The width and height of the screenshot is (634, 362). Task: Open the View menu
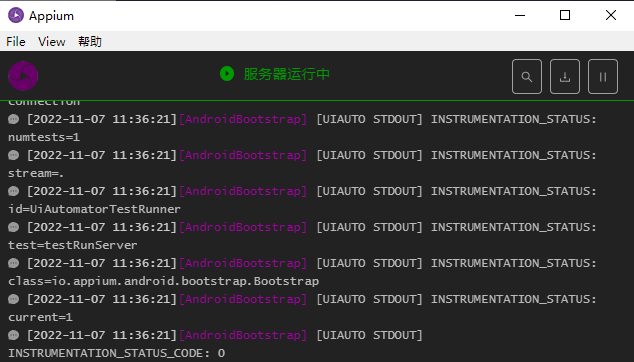tap(51, 41)
